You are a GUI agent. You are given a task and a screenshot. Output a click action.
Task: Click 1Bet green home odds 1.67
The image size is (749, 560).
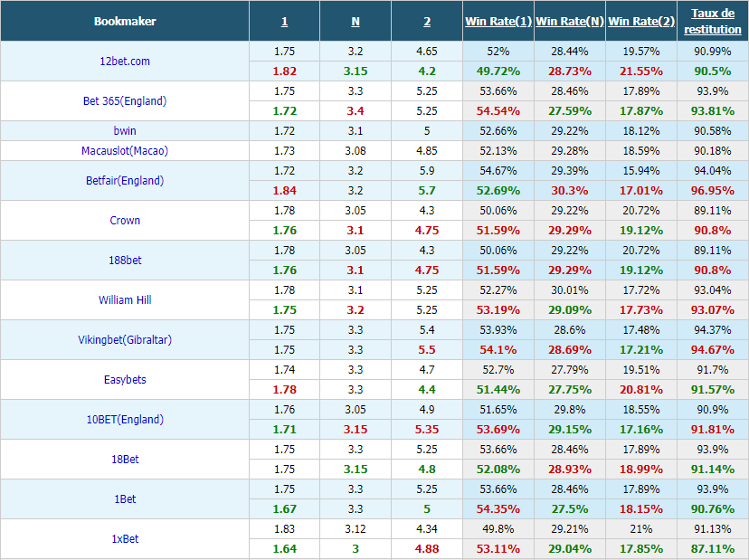tap(284, 509)
